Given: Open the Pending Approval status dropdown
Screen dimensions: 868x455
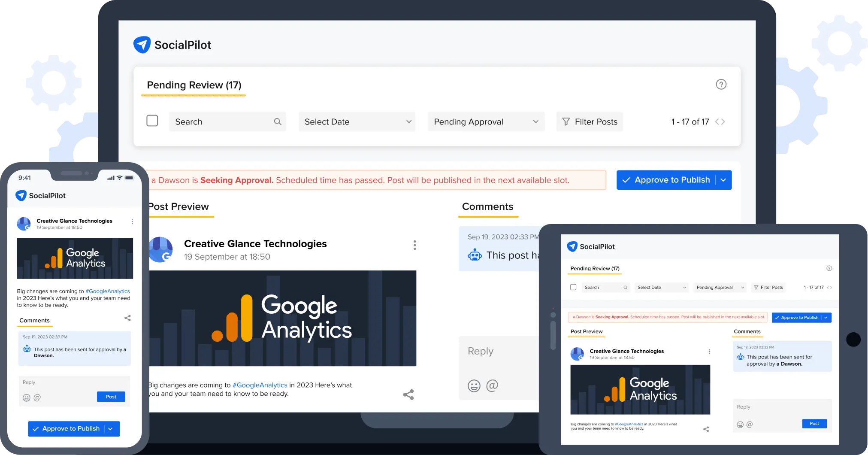Looking at the screenshot, I should coord(486,121).
